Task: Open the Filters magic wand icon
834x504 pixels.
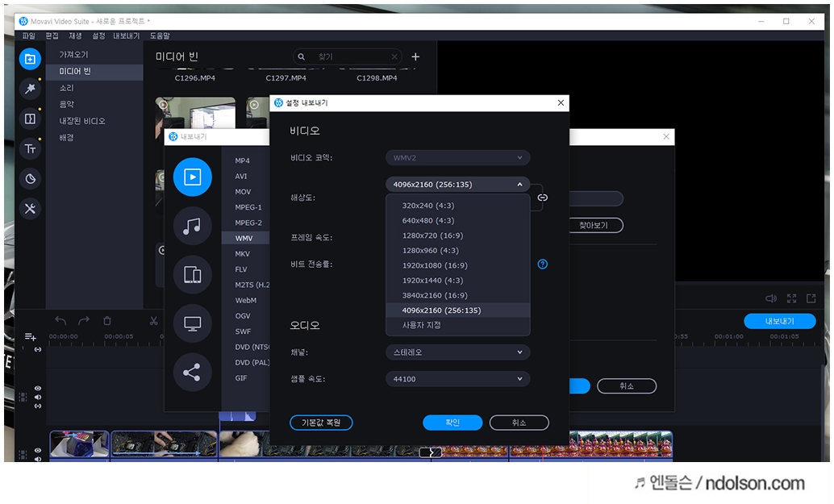Action: [x=30, y=88]
